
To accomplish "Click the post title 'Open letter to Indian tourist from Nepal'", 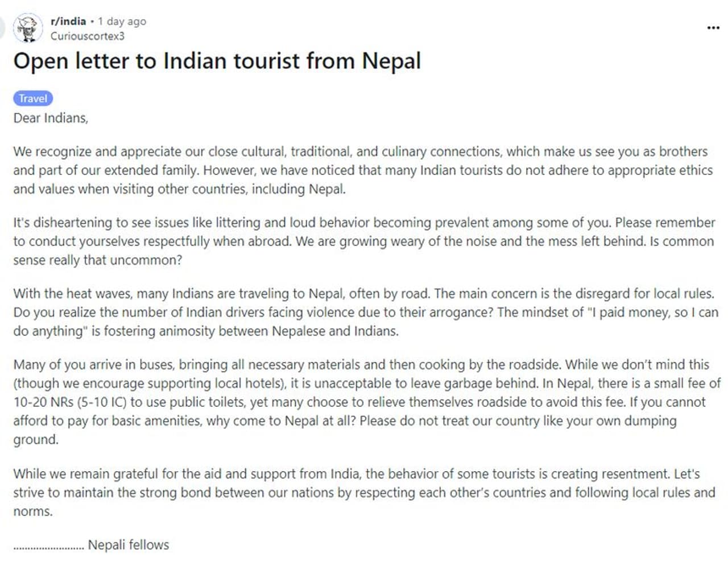I will [x=217, y=61].
